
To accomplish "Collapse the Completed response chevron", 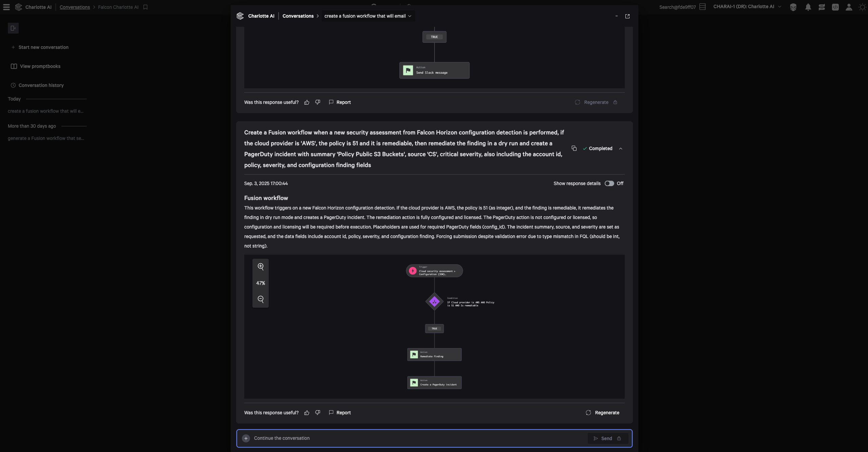I will click(x=620, y=149).
